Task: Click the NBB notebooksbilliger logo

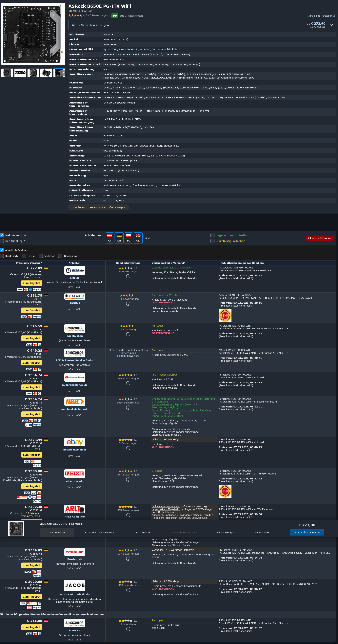Action: (75, 402)
